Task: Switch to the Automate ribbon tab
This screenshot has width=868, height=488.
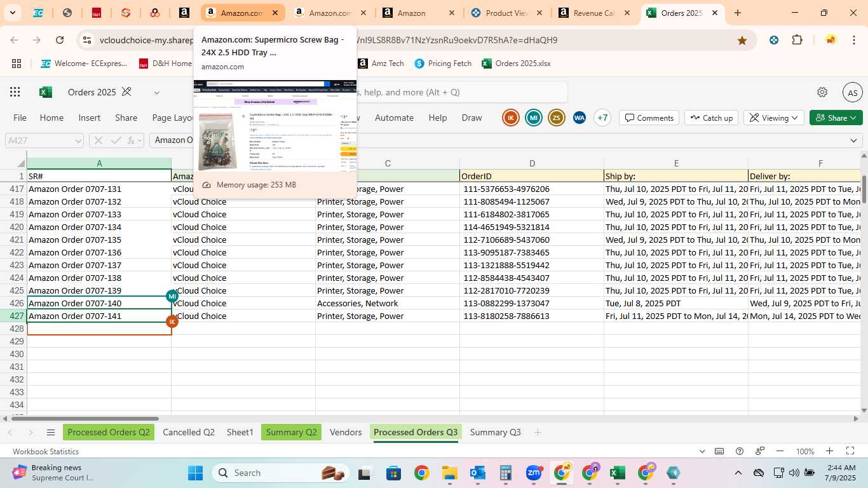Action: (x=394, y=118)
